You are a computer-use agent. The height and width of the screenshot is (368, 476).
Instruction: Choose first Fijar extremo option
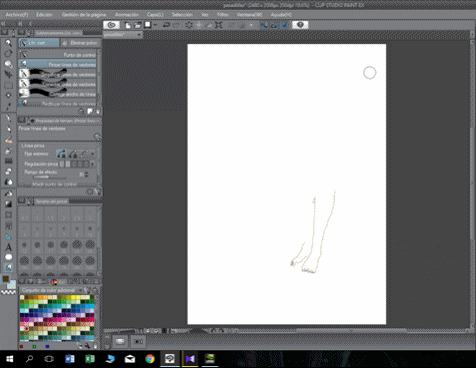coord(61,154)
